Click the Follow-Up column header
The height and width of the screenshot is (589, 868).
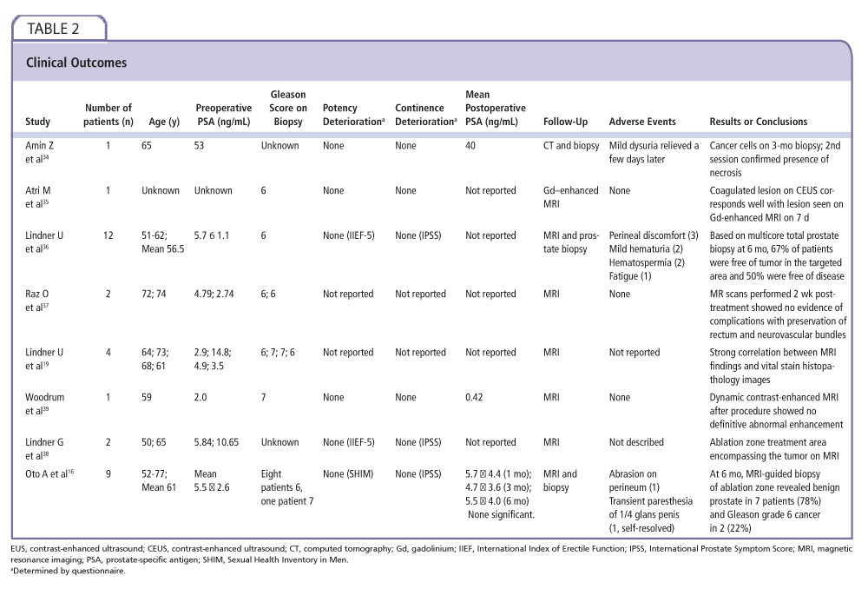pos(563,122)
